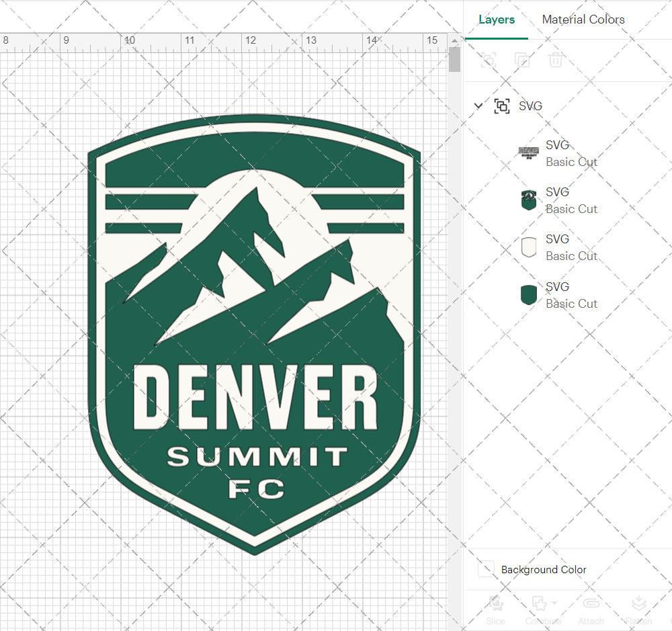Click the DENVER text on the canvas

[x=255, y=397]
